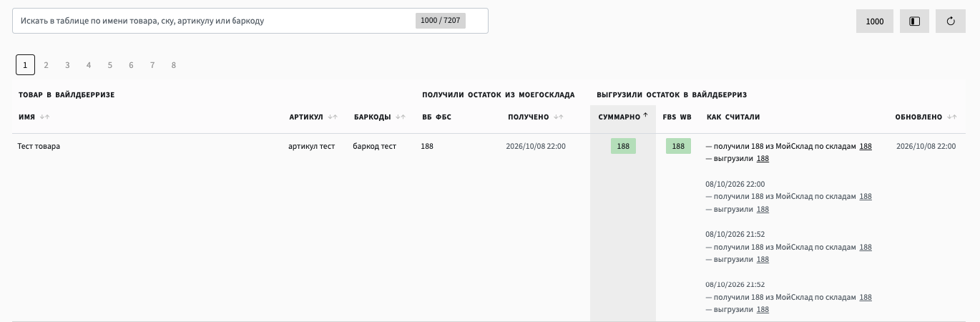
Task: Go to pagination page 4
Action: pos(89,65)
